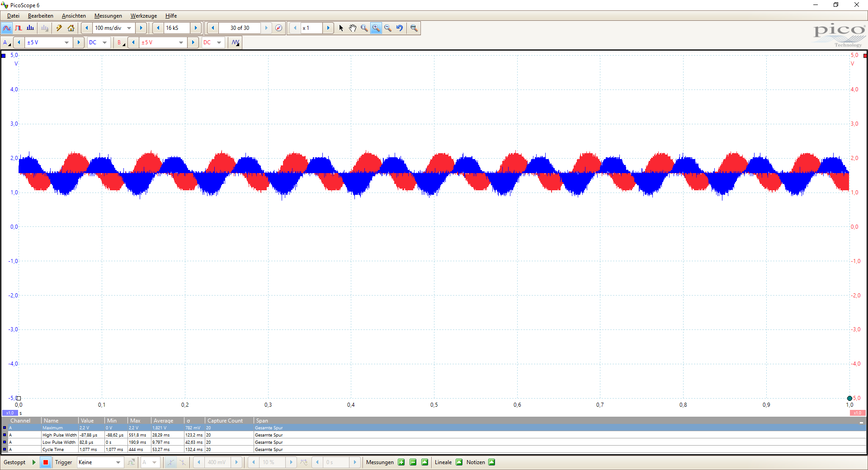Image resolution: width=868 pixels, height=470 pixels.
Task: Open the Bearbeiten menu
Action: (x=41, y=16)
